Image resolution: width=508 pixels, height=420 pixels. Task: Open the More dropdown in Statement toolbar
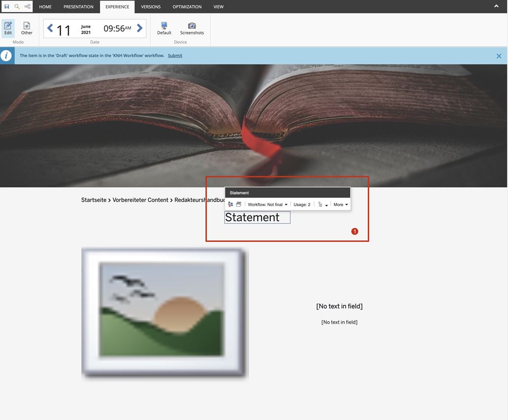coord(340,205)
